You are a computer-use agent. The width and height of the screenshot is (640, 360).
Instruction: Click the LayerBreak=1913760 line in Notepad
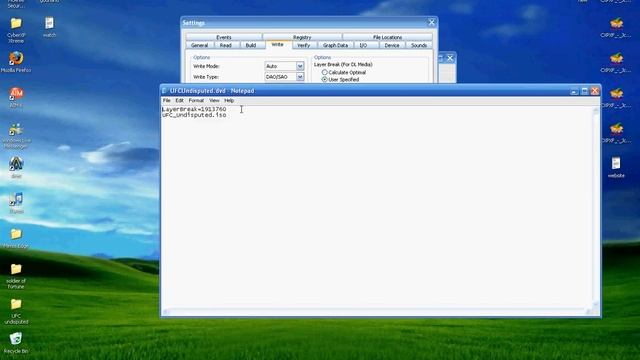pos(194,109)
